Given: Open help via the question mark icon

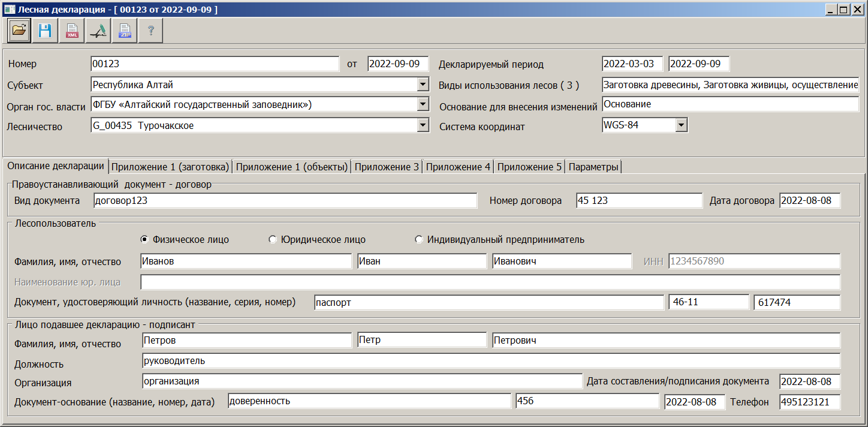Looking at the screenshot, I should [150, 31].
